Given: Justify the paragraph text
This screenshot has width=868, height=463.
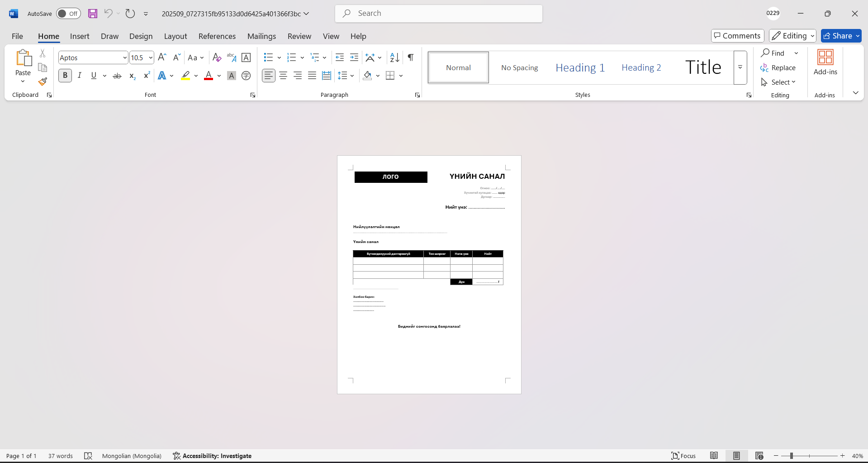Looking at the screenshot, I should coord(312,76).
